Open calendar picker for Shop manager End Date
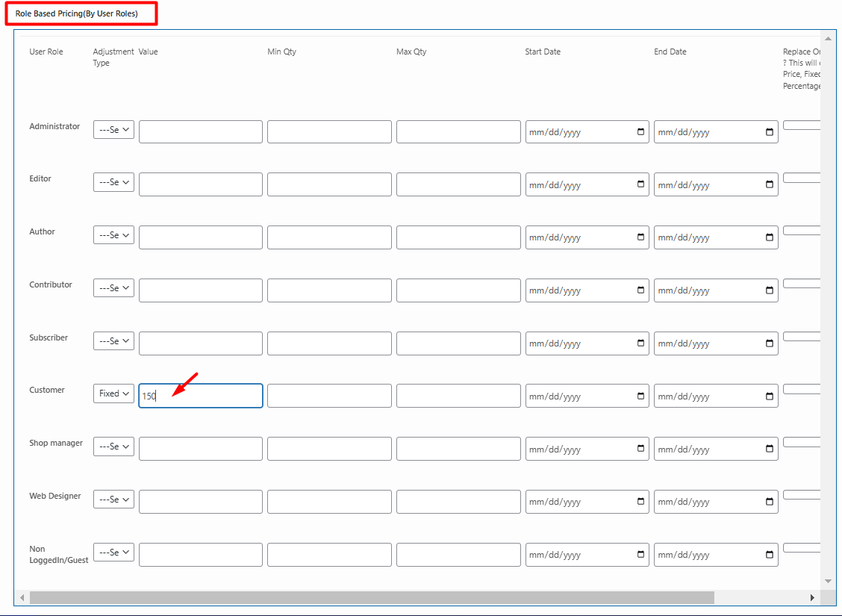The width and height of the screenshot is (842, 616). [769, 449]
